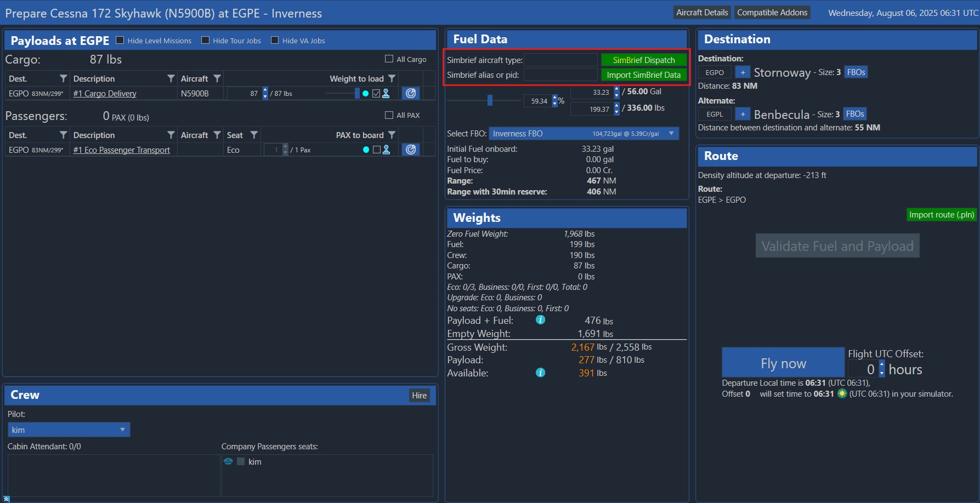Screen dimensions: 980x503
Task: Enable Hide Level Missions checkbox
Action: (120, 41)
